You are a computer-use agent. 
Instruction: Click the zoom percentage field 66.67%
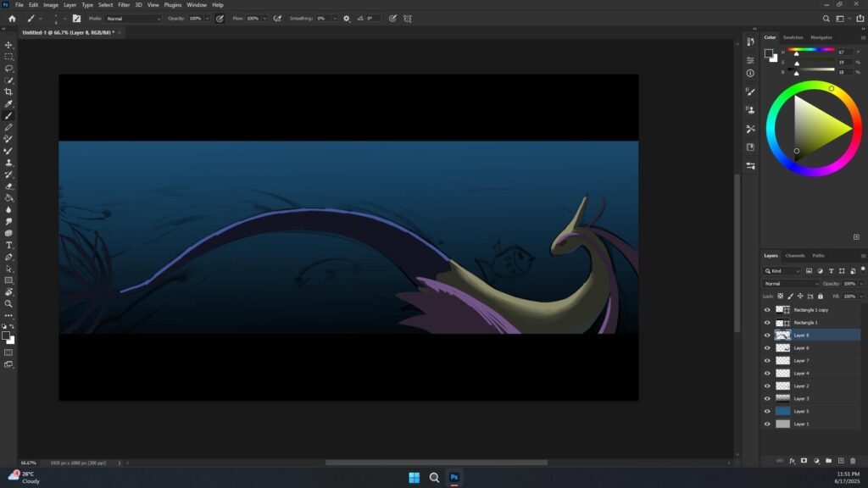28,463
